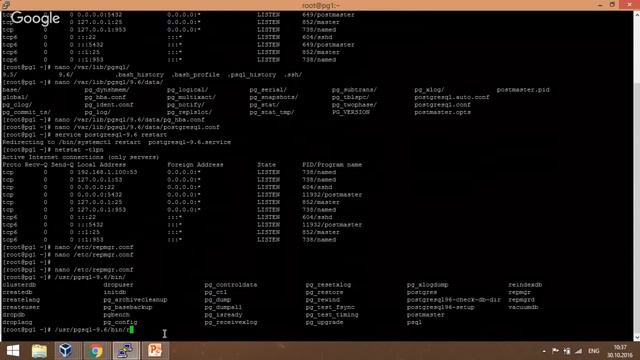Show hidden system tray icons

pyautogui.click(x=544, y=351)
